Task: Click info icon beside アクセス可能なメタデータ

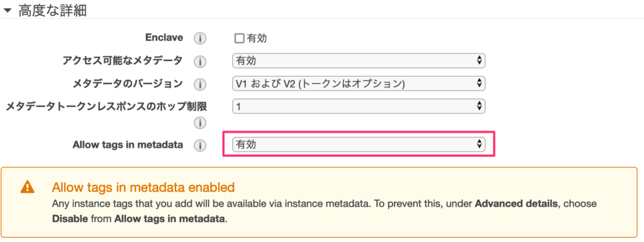Action: coord(199,62)
